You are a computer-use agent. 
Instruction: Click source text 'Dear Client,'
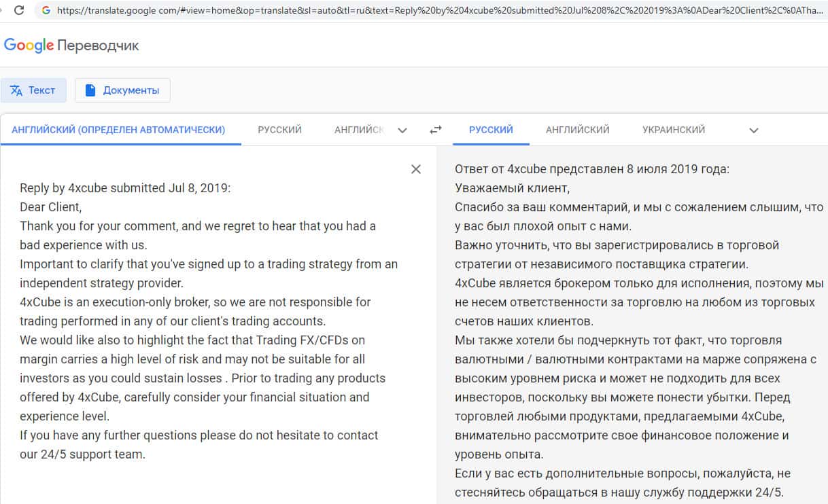(50, 207)
